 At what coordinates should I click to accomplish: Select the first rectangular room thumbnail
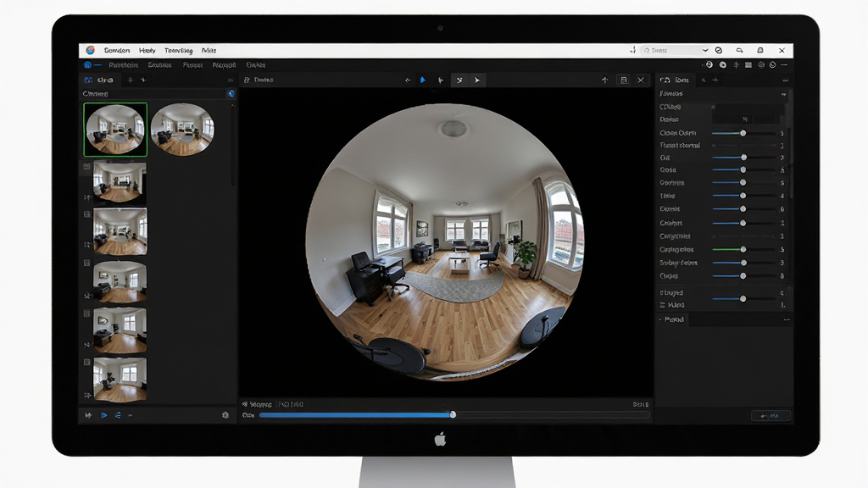coord(120,182)
